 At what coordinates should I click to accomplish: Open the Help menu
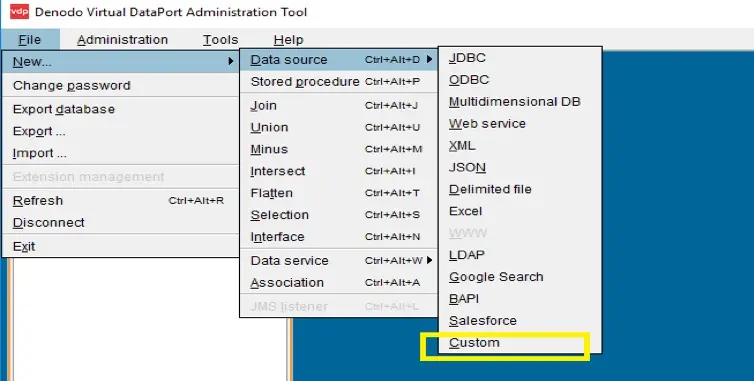289,40
